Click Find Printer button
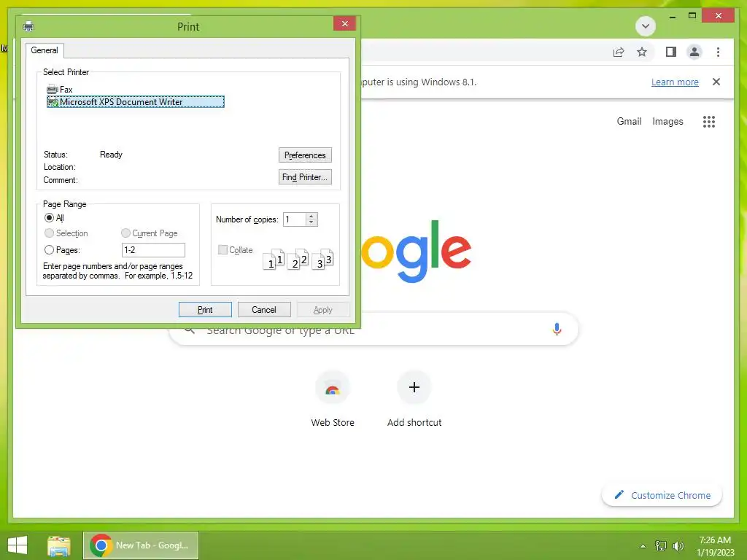 coord(305,177)
